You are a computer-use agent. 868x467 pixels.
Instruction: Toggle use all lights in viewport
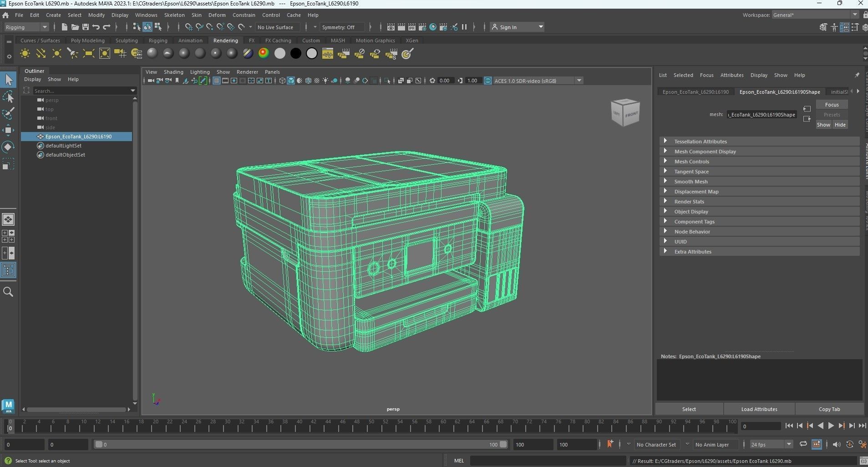(x=325, y=81)
